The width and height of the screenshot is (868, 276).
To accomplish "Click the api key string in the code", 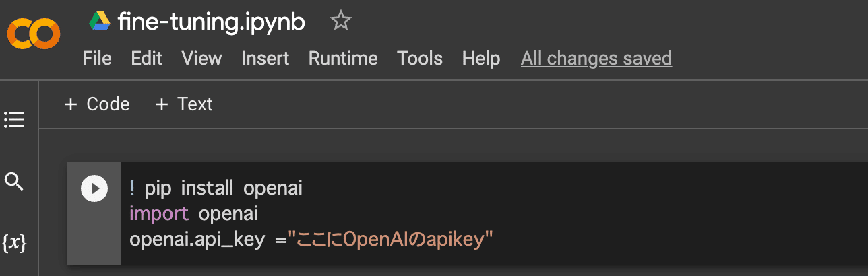I will click(x=390, y=240).
